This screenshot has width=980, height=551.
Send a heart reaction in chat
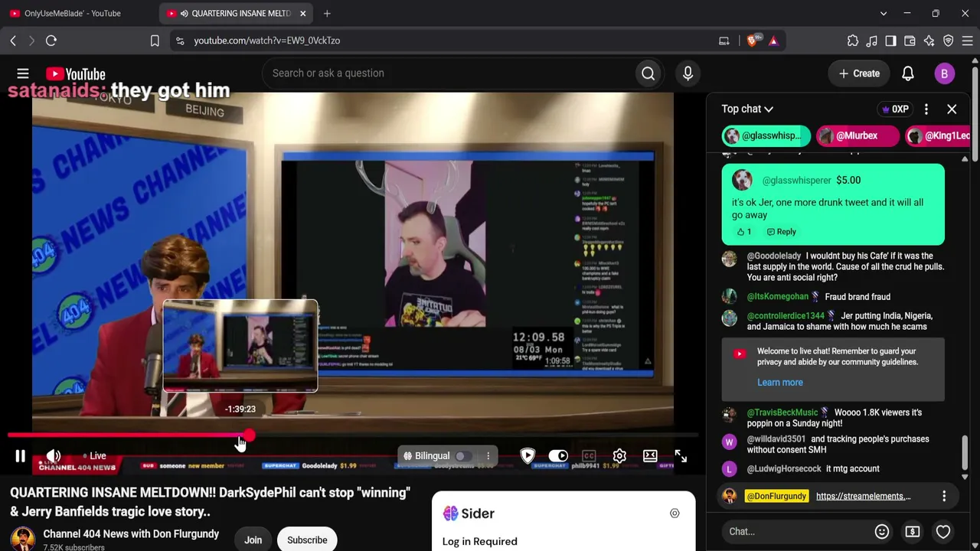pos(943,532)
